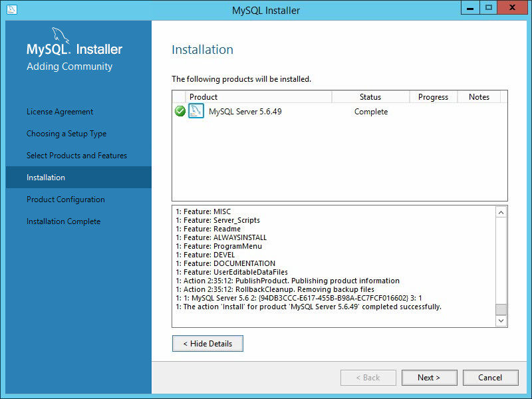Select Choosing a Setup Type step
The height and width of the screenshot is (399, 532).
coord(66,134)
